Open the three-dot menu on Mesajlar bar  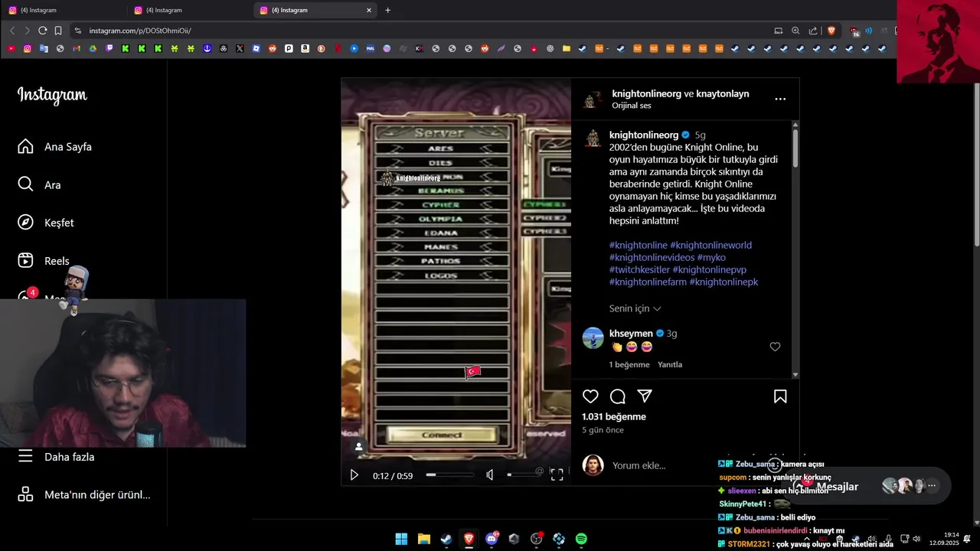tap(932, 485)
